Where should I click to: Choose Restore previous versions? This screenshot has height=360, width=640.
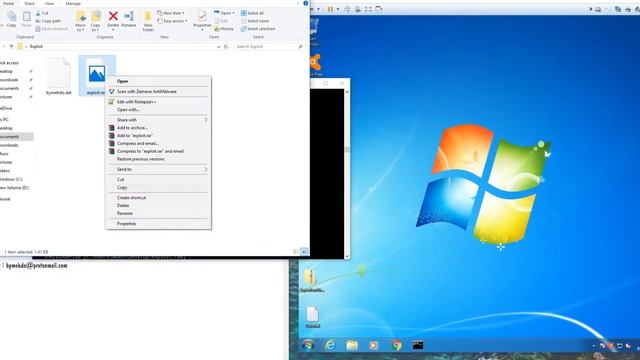coord(158,159)
